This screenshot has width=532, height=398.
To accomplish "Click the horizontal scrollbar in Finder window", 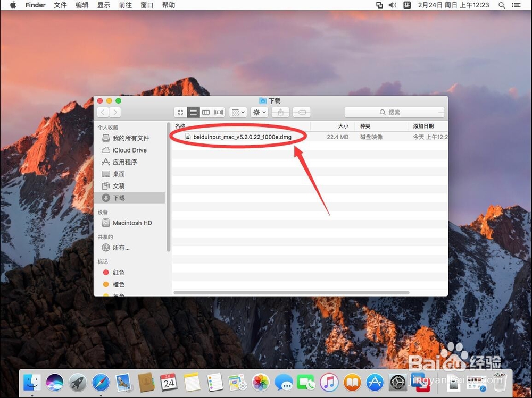I will (x=292, y=292).
